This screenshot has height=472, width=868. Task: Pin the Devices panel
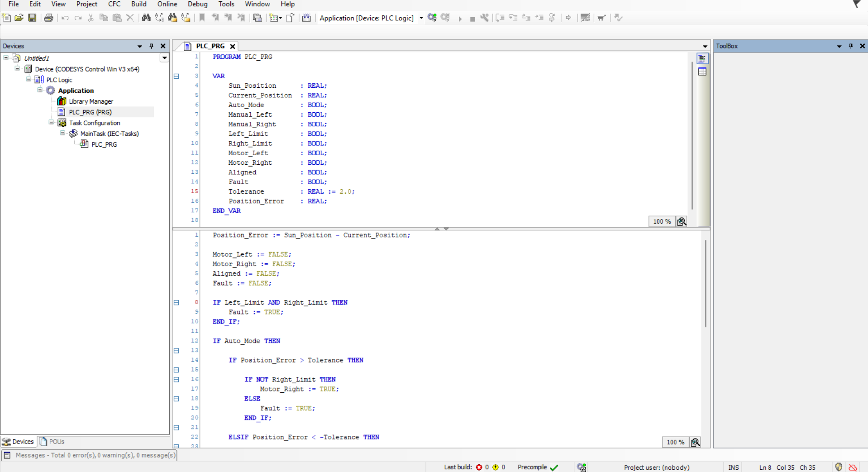pyautogui.click(x=151, y=46)
